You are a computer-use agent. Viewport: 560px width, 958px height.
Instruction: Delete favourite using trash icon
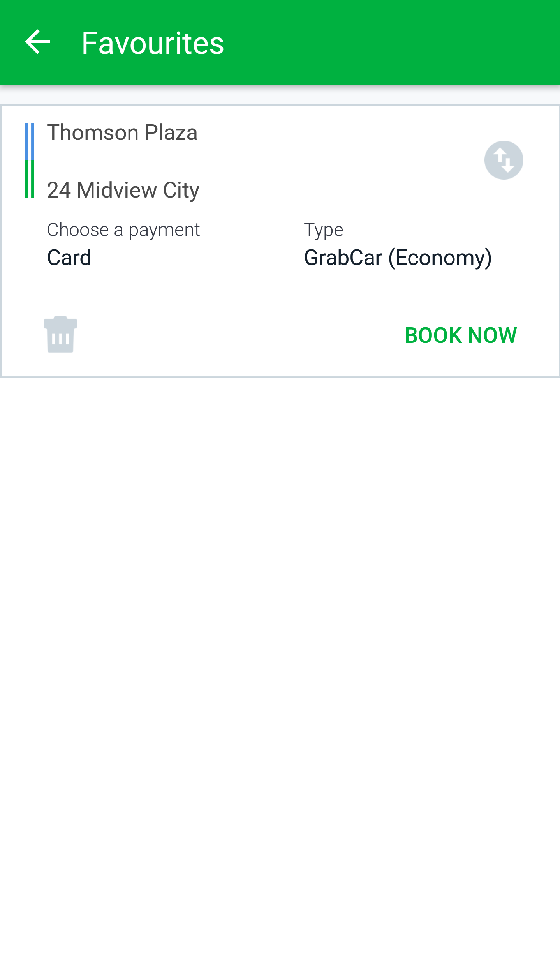point(60,334)
